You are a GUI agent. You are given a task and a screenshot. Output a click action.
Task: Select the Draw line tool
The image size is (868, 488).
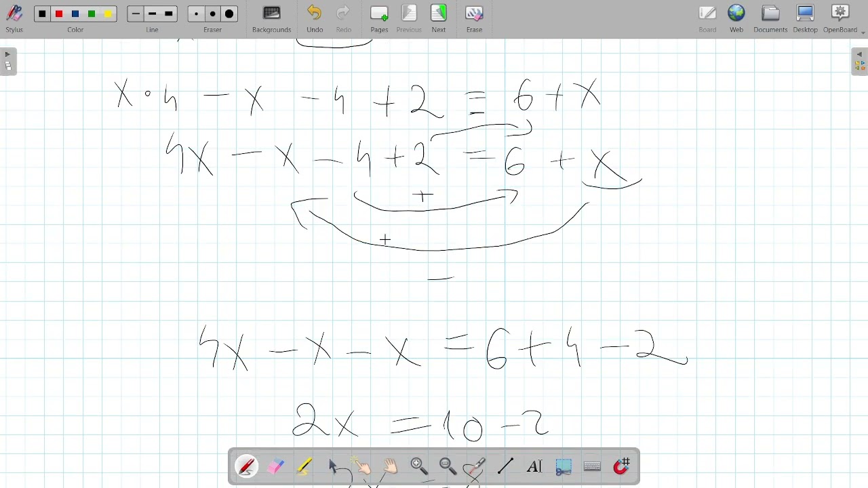point(505,466)
